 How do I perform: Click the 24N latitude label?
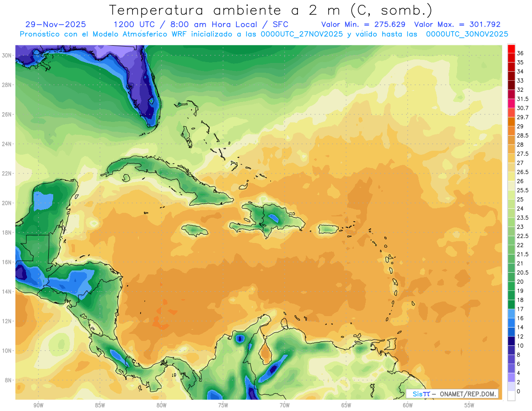pyautogui.click(x=8, y=144)
